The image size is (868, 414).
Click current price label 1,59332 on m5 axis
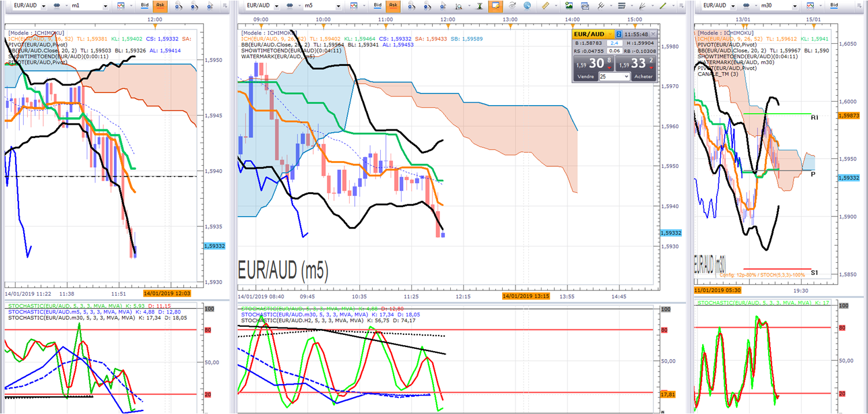pyautogui.click(x=672, y=232)
